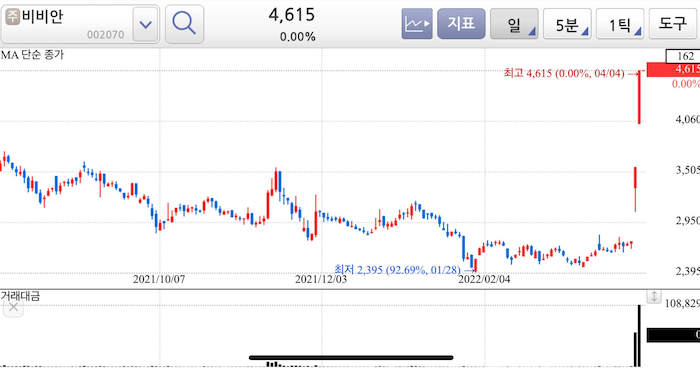The height and width of the screenshot is (368, 700).
Task: Click the 2,950 price axis label
Action: (688, 220)
